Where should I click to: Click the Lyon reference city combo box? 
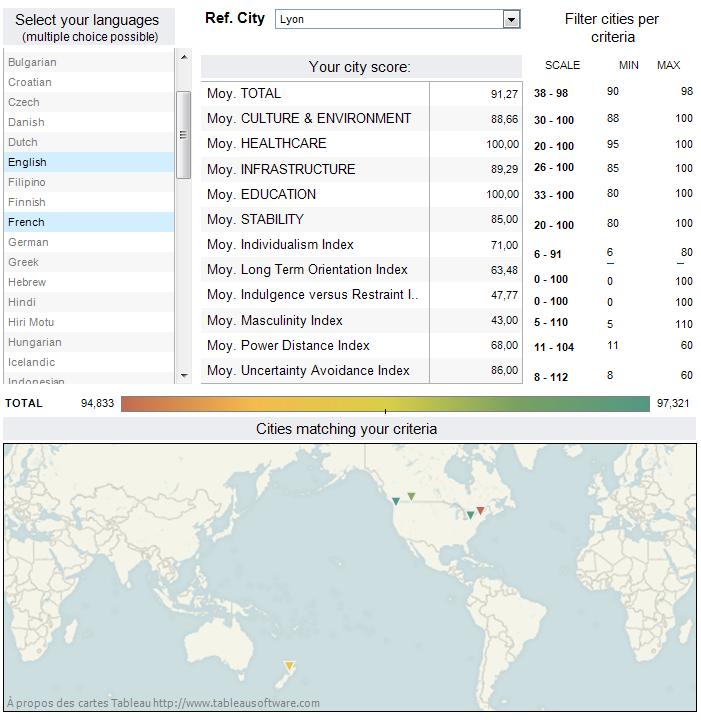[398, 19]
